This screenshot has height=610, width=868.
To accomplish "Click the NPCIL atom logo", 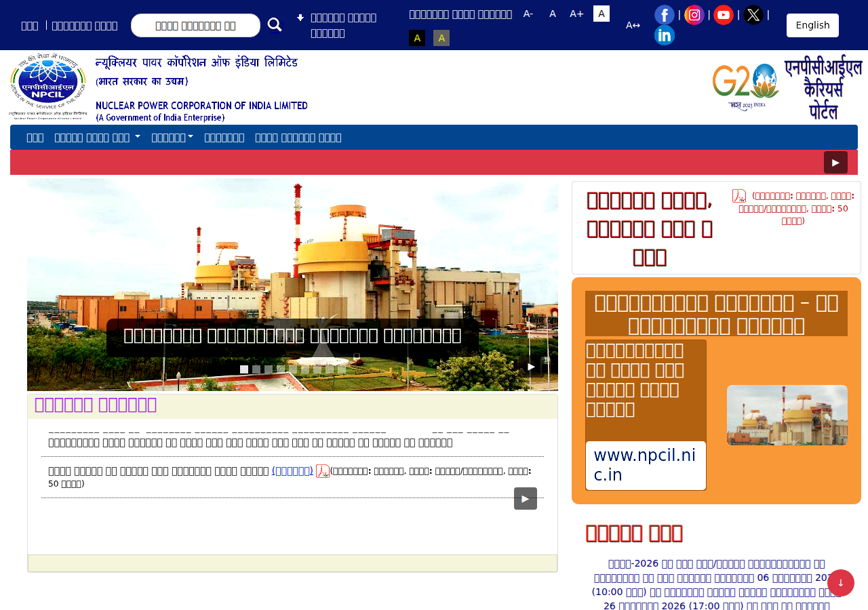I will [x=48, y=87].
